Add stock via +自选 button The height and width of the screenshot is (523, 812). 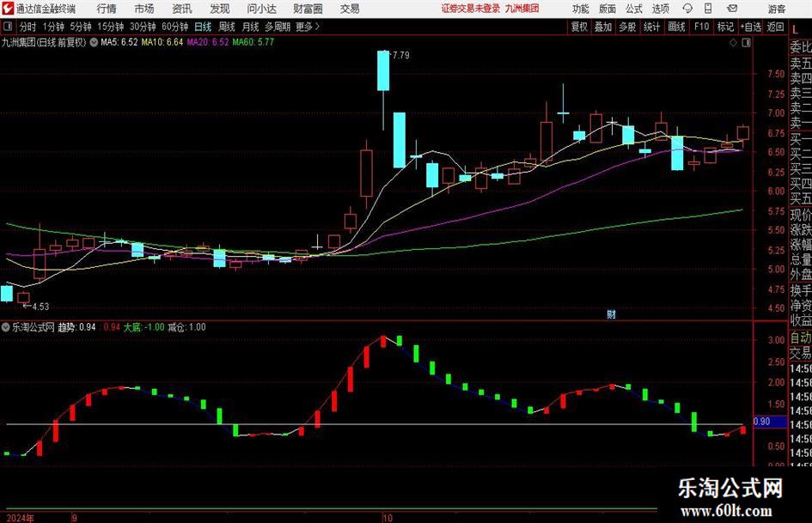point(751,27)
